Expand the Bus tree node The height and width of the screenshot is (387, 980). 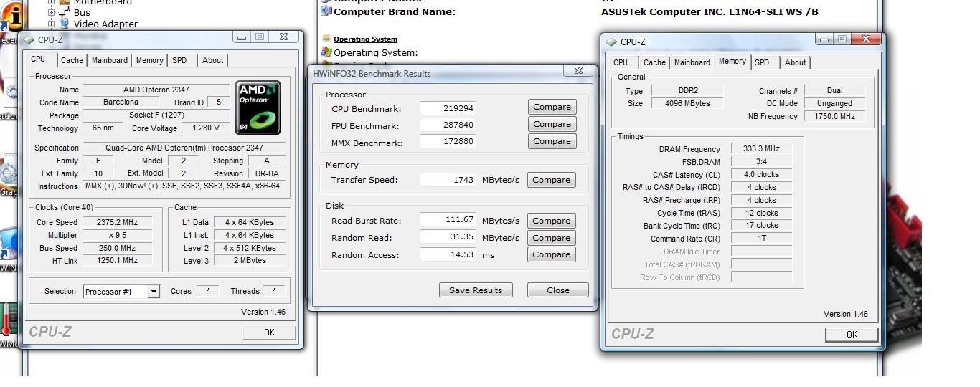point(52,12)
